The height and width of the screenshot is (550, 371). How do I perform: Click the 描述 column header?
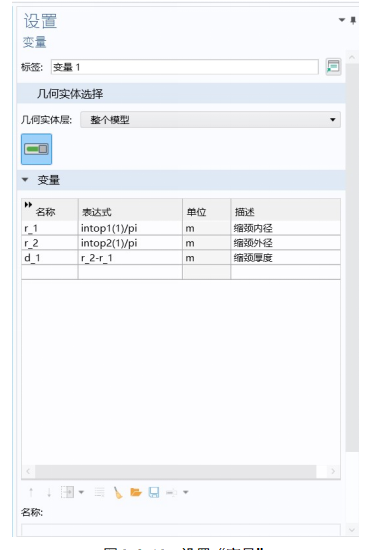tap(285, 210)
